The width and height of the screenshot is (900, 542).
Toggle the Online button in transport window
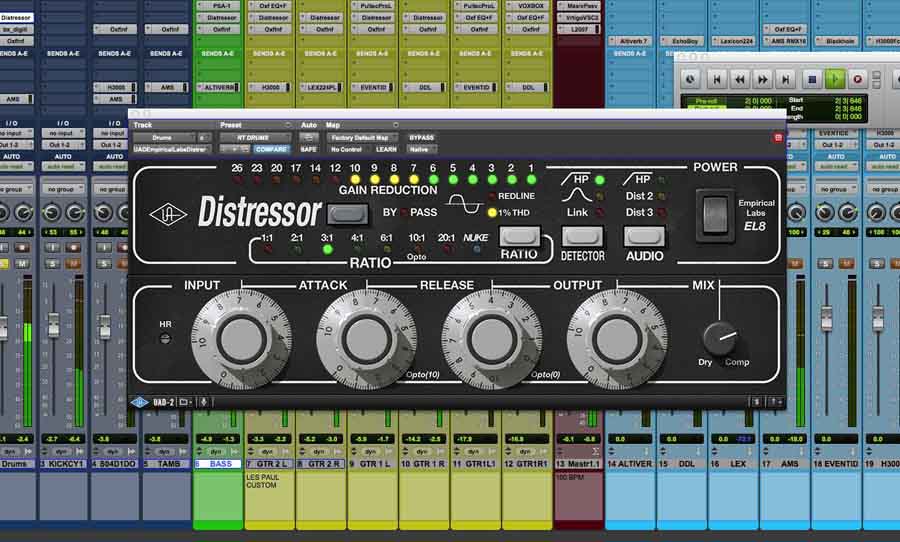690,79
